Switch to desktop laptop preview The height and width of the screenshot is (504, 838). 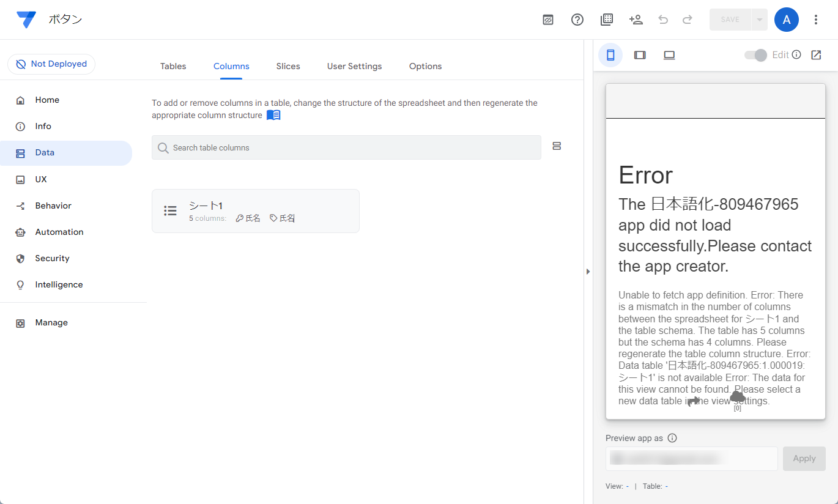(669, 55)
